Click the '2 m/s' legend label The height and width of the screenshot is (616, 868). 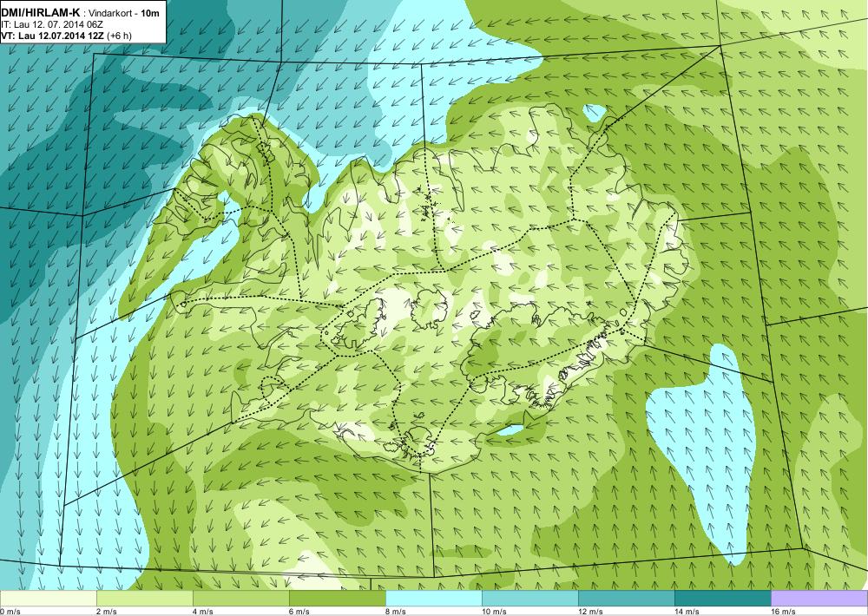(x=107, y=612)
